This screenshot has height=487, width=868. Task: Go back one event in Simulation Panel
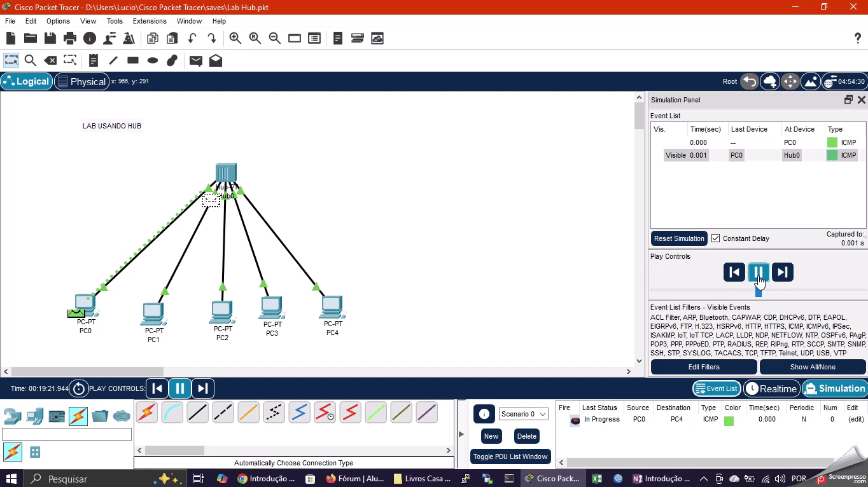point(734,272)
